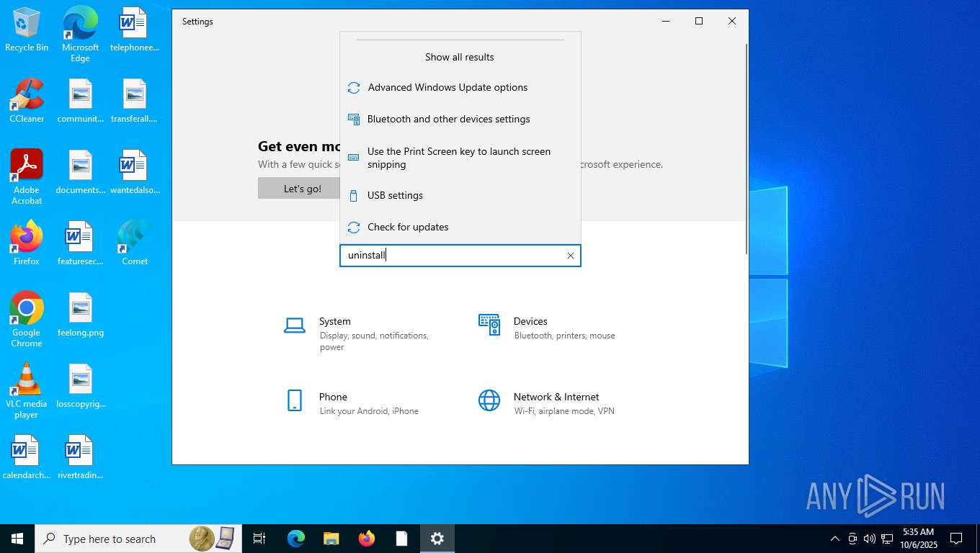Click the taskbar clock and date

tap(918, 539)
